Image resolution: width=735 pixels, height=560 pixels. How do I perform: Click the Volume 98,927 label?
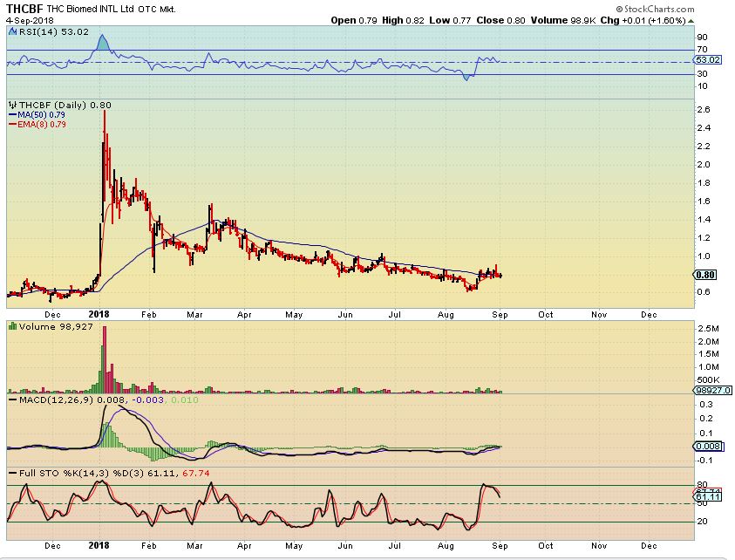coord(56,326)
